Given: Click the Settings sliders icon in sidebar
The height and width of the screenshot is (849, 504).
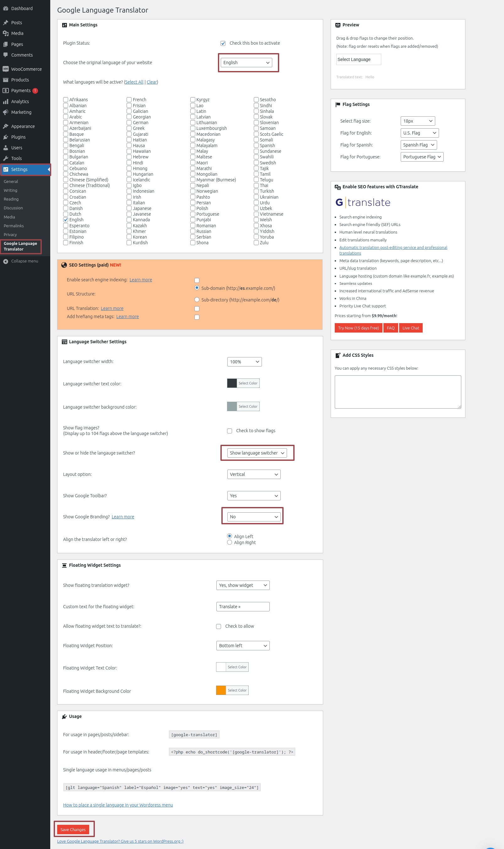Looking at the screenshot, I should click(x=5, y=169).
